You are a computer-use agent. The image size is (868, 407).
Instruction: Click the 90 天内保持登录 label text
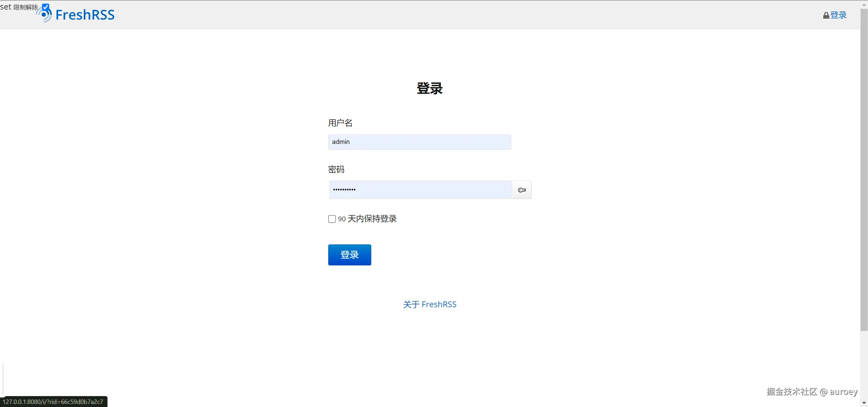368,219
